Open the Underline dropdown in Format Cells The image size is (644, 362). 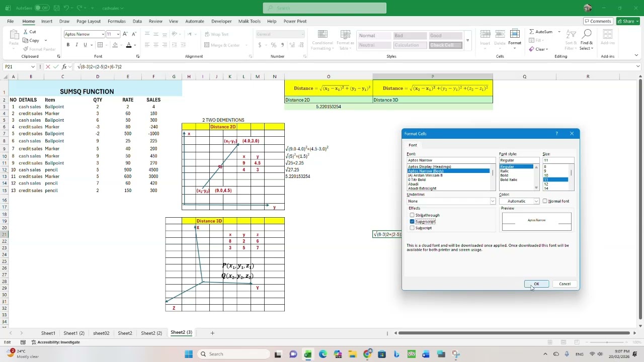[493, 201]
